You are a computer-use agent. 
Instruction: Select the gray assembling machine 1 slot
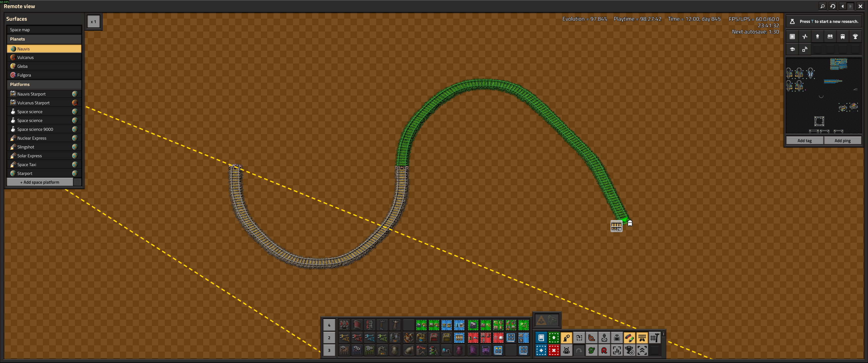tap(344, 350)
